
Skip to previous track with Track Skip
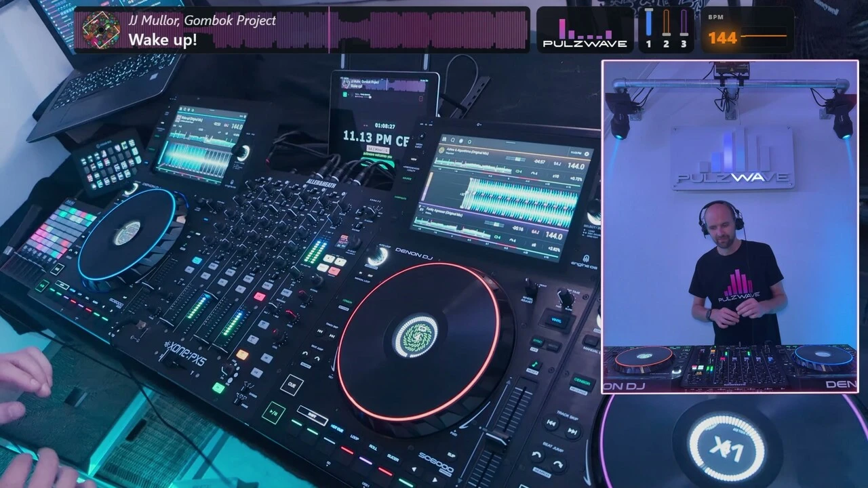tap(553, 424)
